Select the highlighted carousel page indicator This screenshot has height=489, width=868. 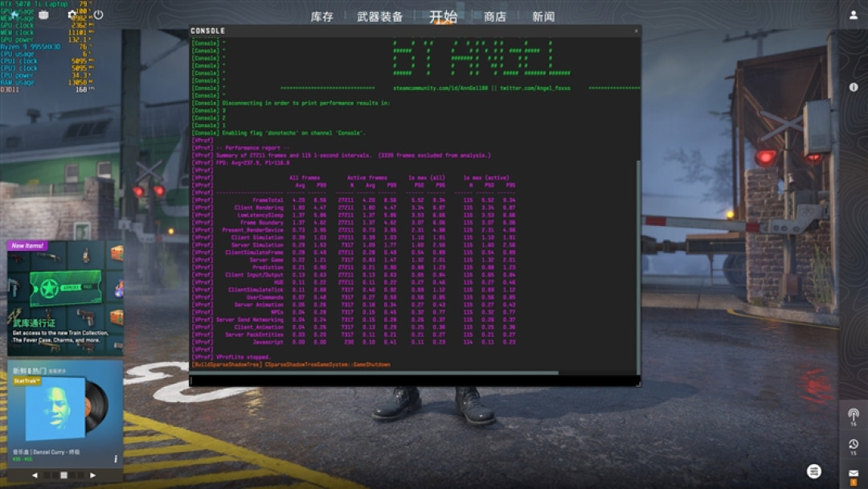[64, 475]
